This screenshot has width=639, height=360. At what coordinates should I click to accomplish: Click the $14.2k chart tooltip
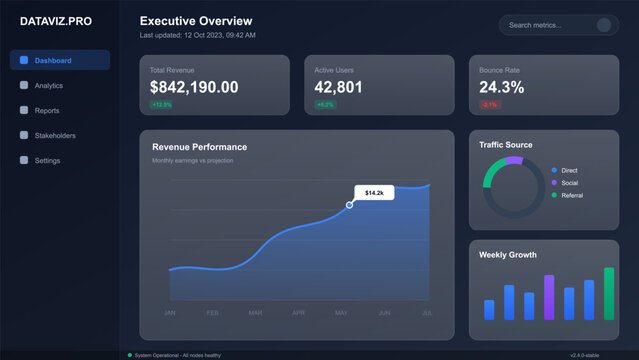tap(374, 192)
